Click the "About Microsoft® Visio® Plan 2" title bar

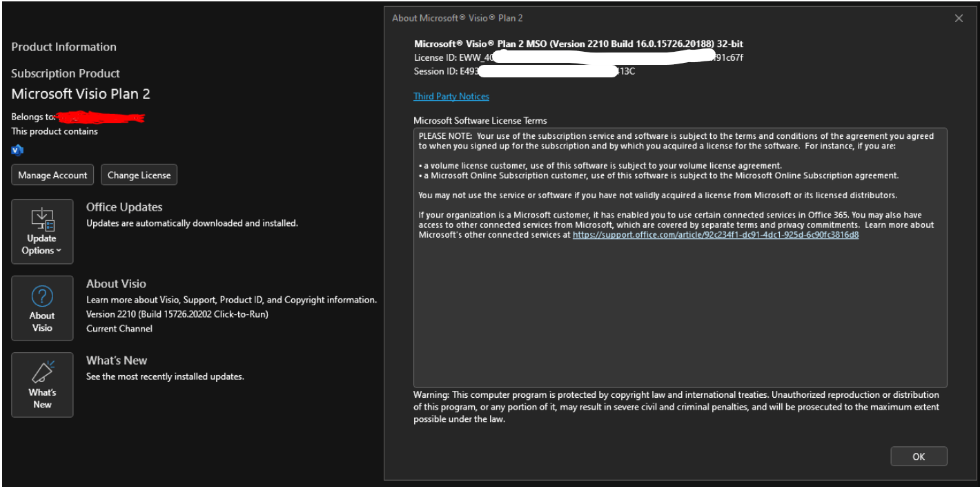coord(458,19)
